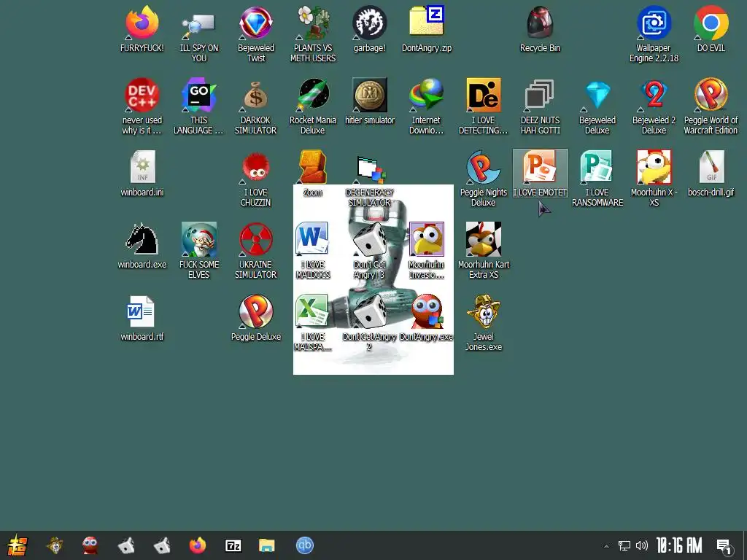This screenshot has width=747, height=560.
Task: Select the winboard.ini file
Action: (142, 174)
